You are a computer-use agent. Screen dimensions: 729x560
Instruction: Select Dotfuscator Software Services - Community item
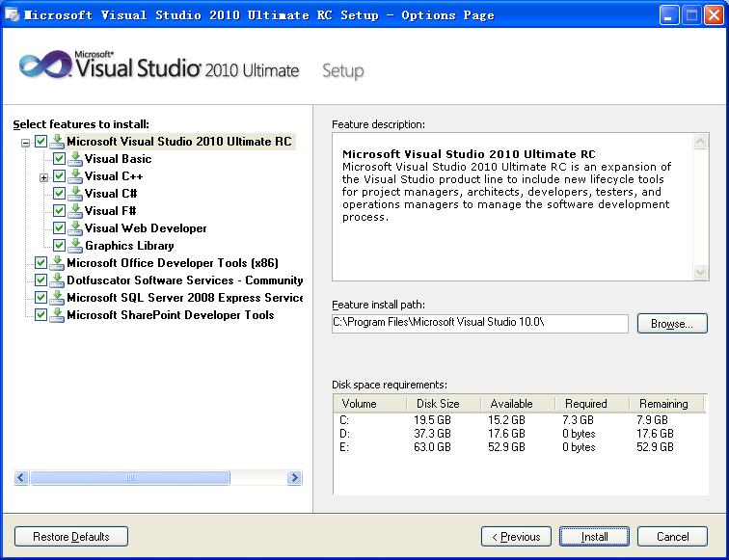[184, 280]
